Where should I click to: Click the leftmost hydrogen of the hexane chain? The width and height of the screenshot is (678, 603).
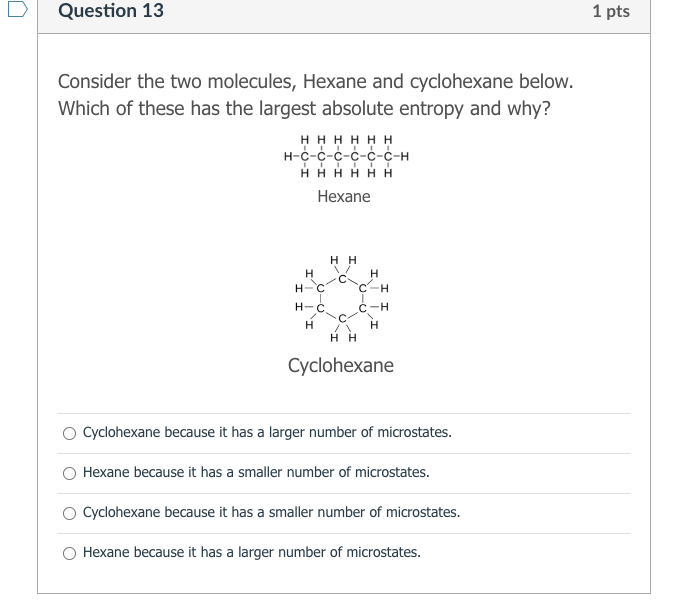[x=288, y=155]
